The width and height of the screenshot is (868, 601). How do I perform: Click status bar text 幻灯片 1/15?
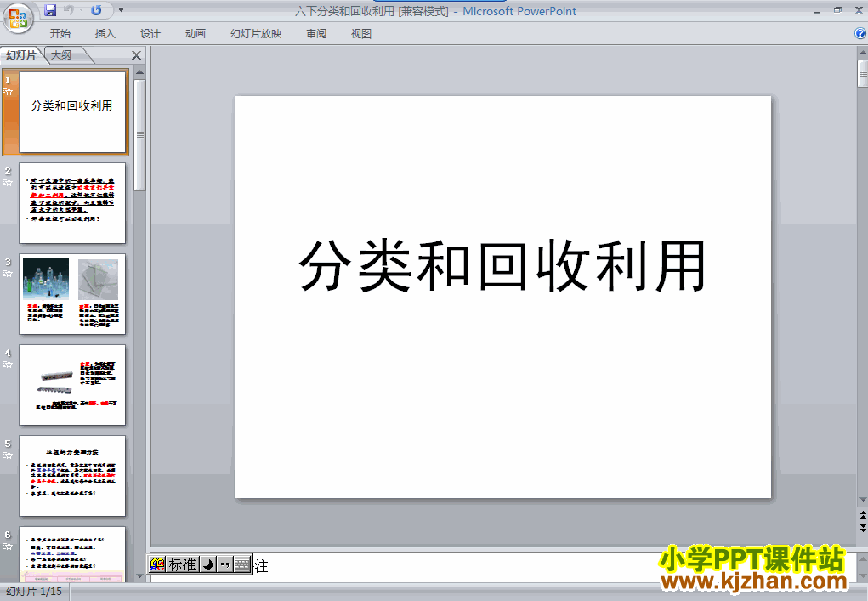click(34, 592)
